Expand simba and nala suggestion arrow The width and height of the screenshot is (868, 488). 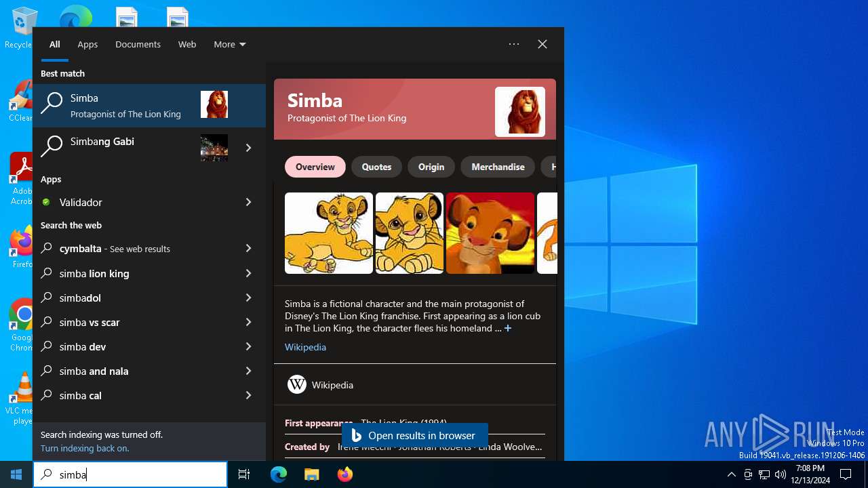248,371
